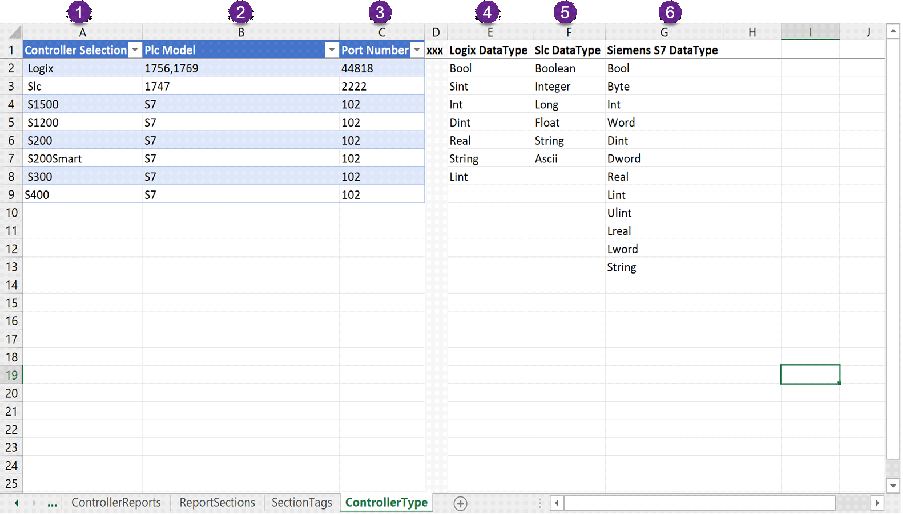Image resolution: width=903 pixels, height=514 pixels.
Task: Open the Plc Model filter dropdown
Action: click(332, 50)
